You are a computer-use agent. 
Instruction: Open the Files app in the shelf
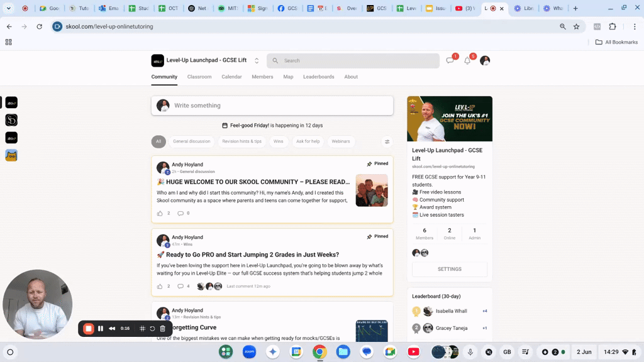(x=343, y=352)
